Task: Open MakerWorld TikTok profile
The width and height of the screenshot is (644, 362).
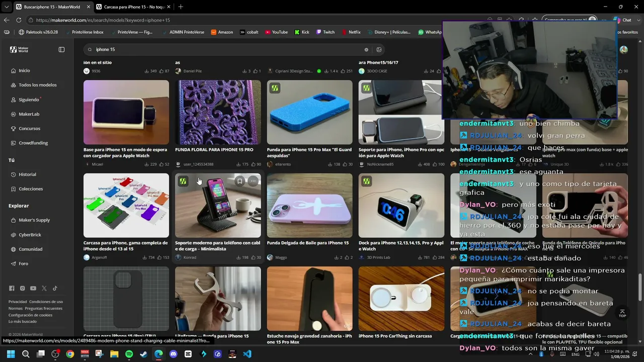Action: (55, 288)
